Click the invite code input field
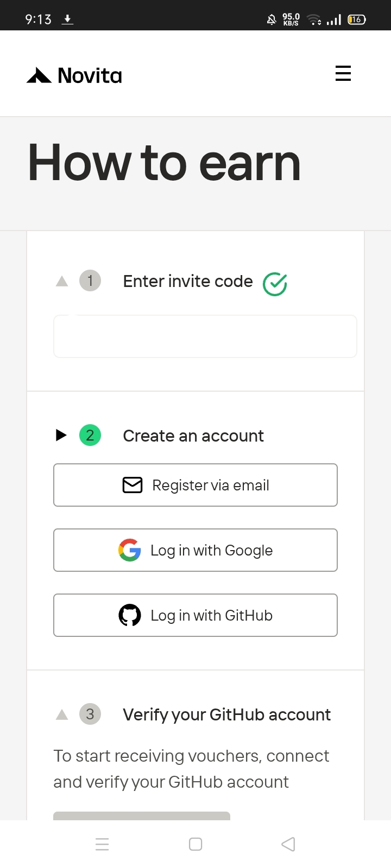 (x=205, y=336)
